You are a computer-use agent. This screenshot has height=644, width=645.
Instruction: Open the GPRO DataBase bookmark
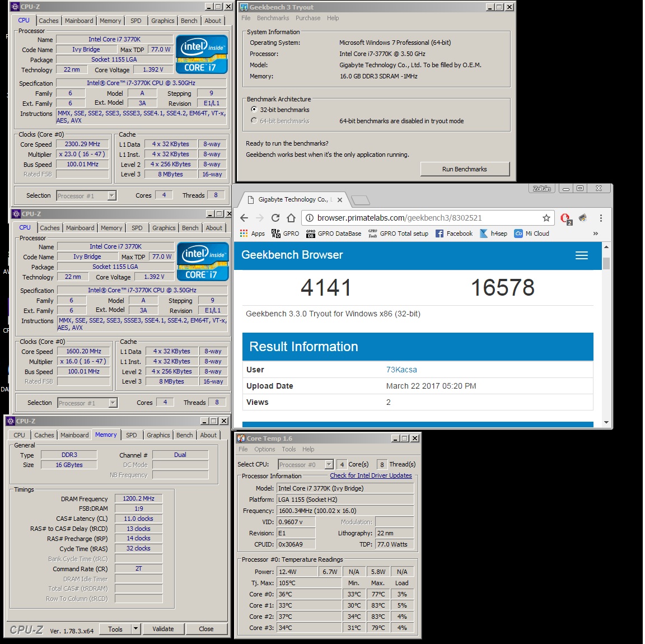[334, 234]
